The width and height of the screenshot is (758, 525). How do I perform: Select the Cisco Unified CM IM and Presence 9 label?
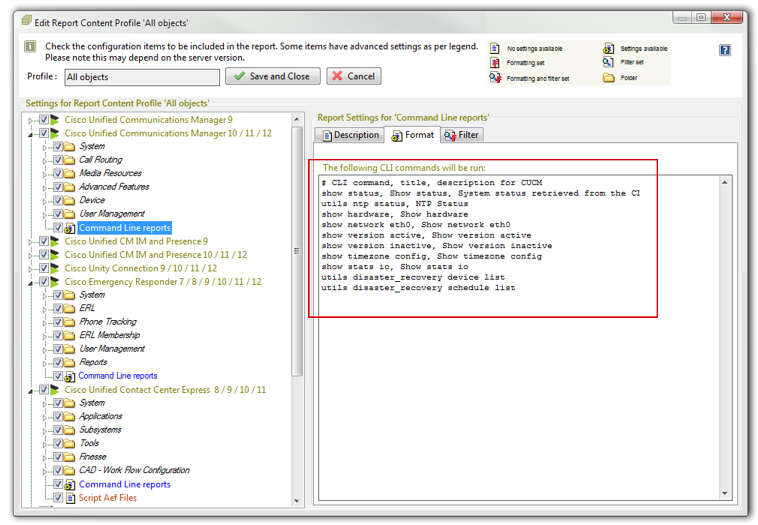coord(136,241)
